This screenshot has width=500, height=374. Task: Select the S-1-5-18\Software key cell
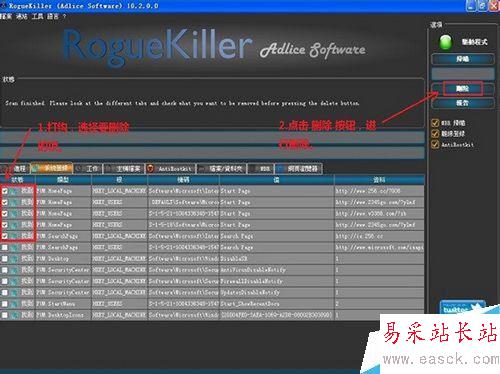click(x=183, y=225)
